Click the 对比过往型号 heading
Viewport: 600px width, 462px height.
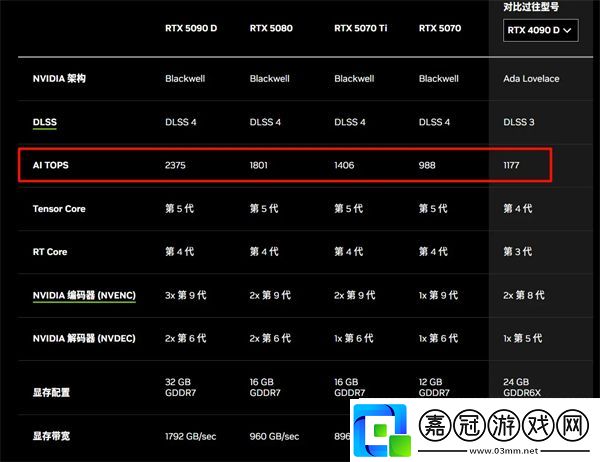coord(531,7)
